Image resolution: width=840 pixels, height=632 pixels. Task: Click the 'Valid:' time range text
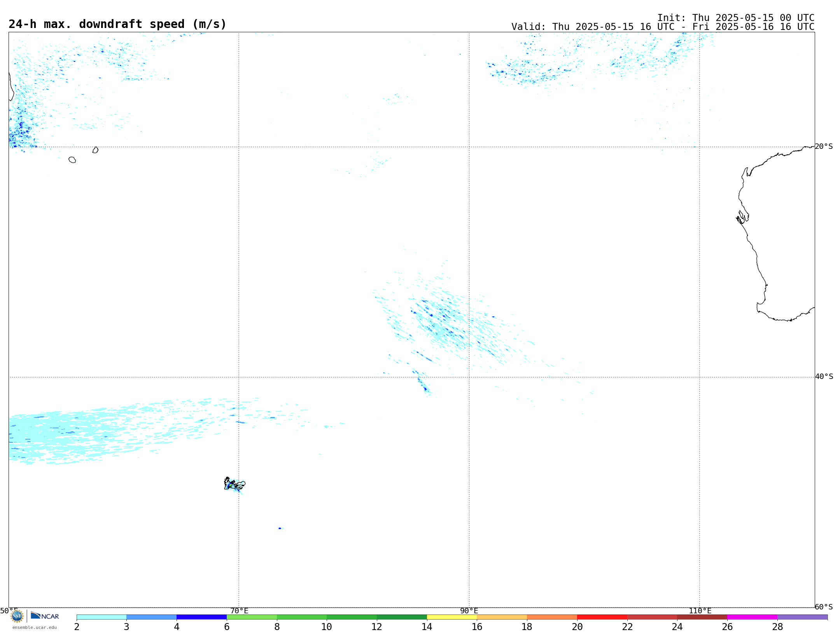point(663,27)
